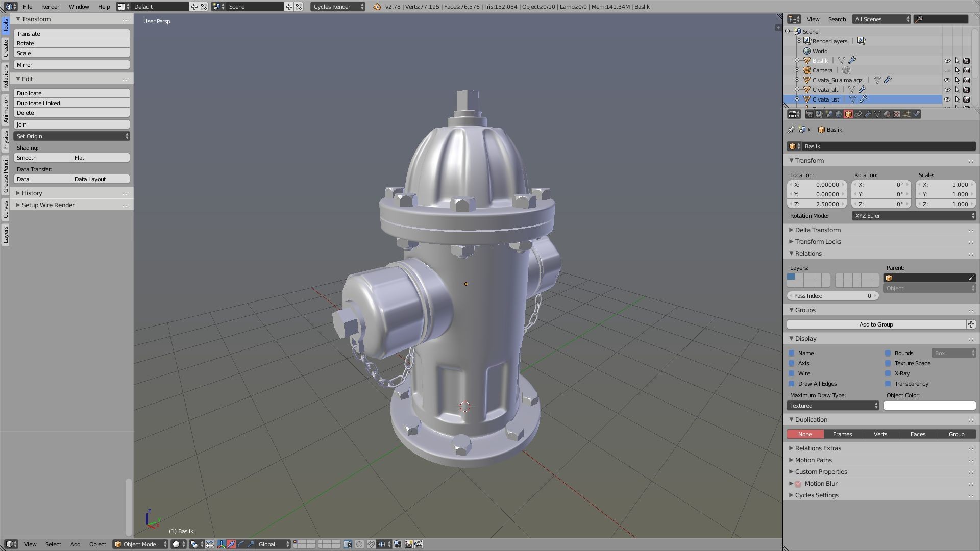Open the Object Mode dropdown
Image resolution: width=980 pixels, height=551 pixels.
click(140, 544)
